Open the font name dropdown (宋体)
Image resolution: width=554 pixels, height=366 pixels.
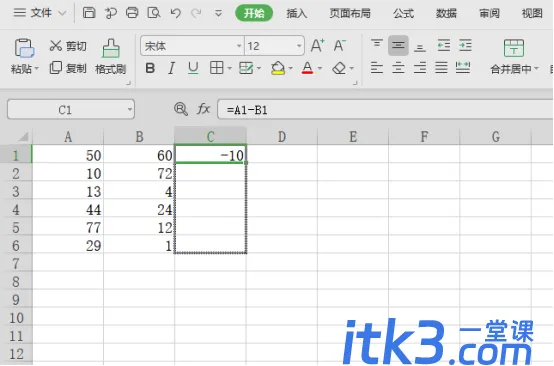pos(239,46)
